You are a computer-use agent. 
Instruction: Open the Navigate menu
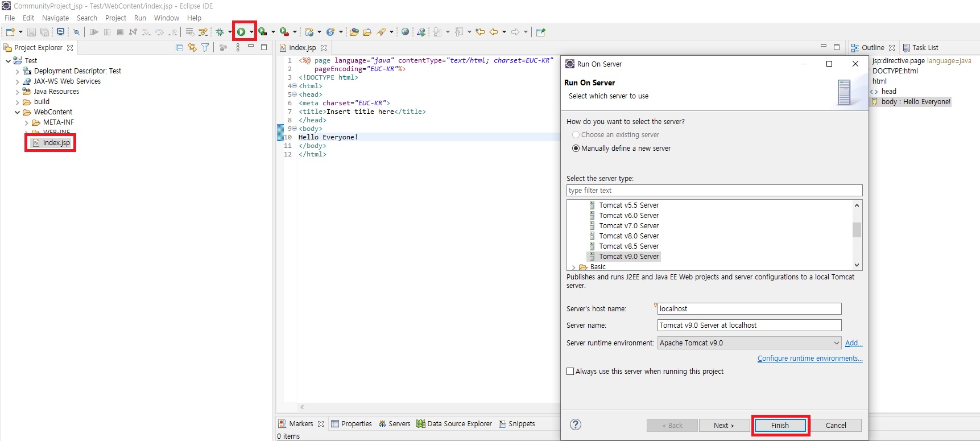point(55,18)
